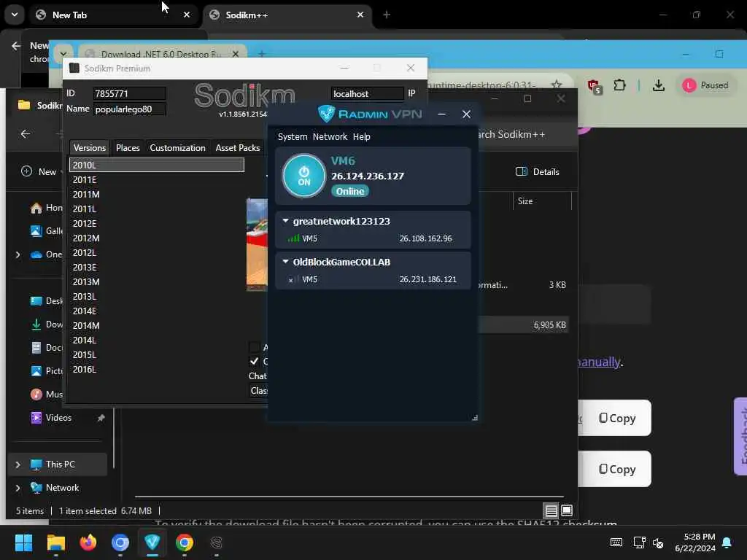
Task: Select version 2013L in the list
Action: coord(157,296)
